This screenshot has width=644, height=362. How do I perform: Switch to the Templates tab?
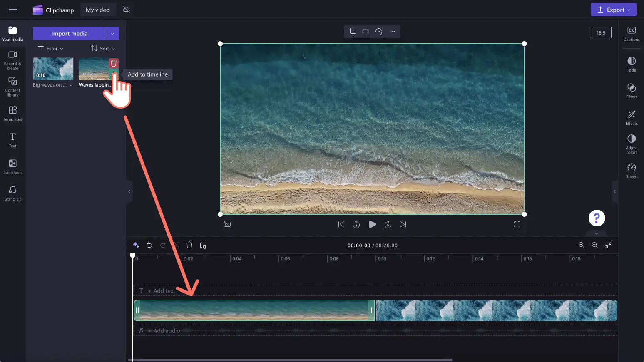click(x=12, y=113)
